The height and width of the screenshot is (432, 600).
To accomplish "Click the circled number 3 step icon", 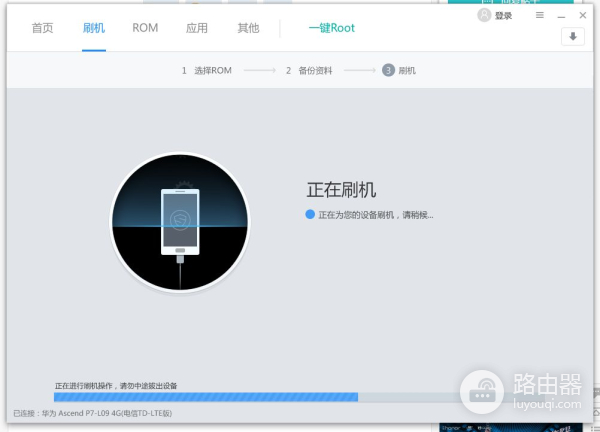I will tap(388, 70).
